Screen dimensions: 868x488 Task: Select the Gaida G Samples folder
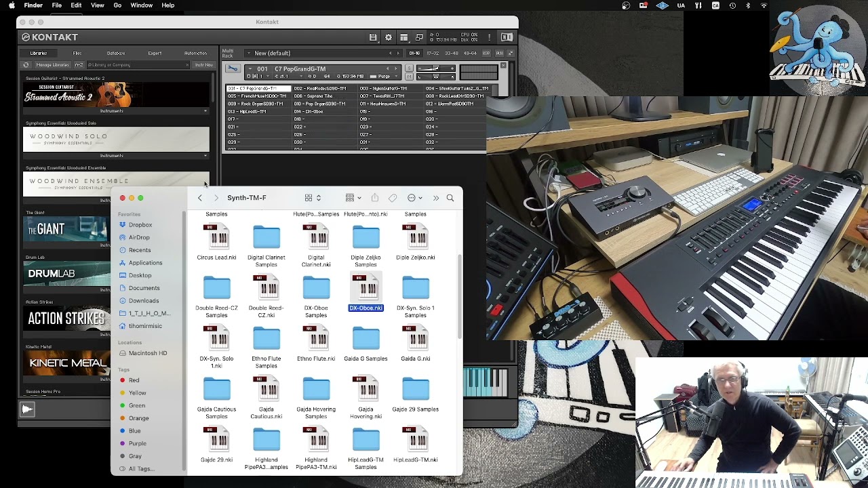(x=366, y=339)
